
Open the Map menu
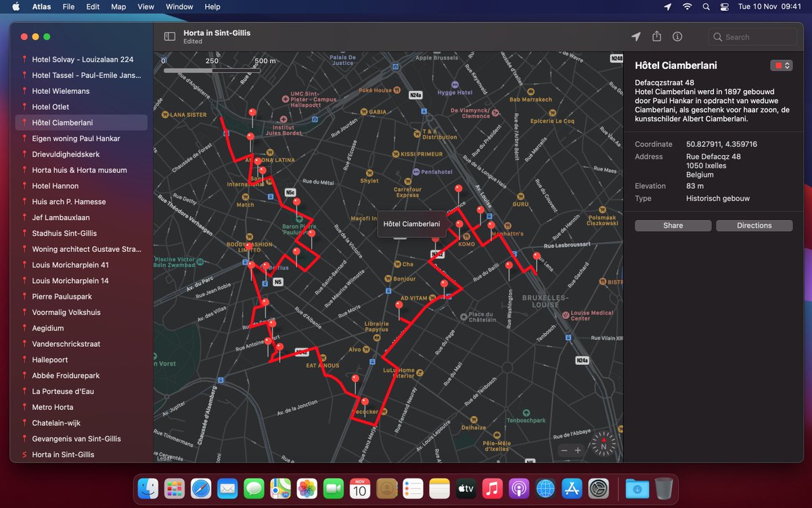(118, 7)
